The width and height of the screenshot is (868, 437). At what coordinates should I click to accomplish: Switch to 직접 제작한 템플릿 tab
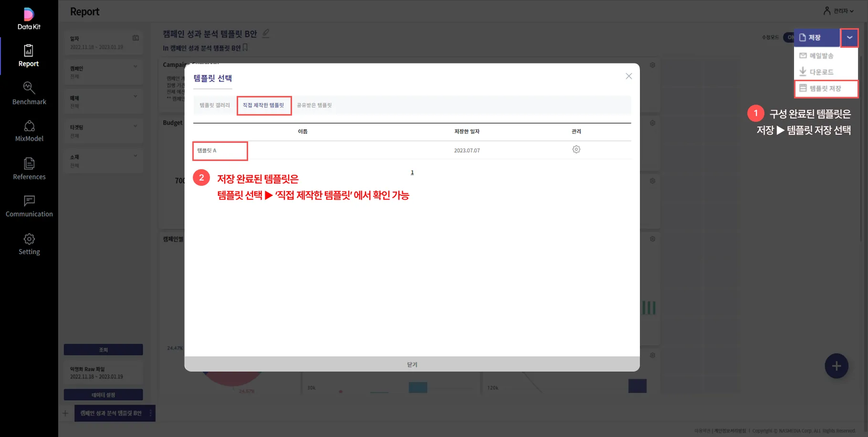(263, 105)
